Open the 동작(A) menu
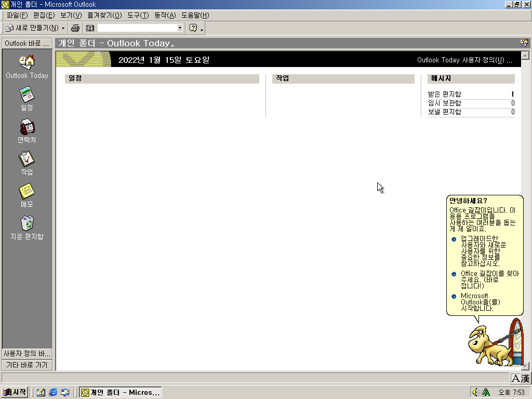The height and width of the screenshot is (399, 532). click(165, 15)
